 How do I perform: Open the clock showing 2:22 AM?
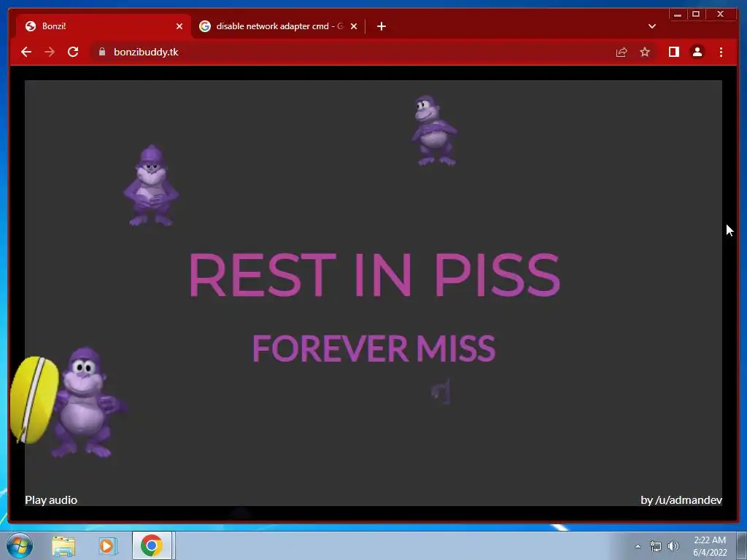click(710, 546)
